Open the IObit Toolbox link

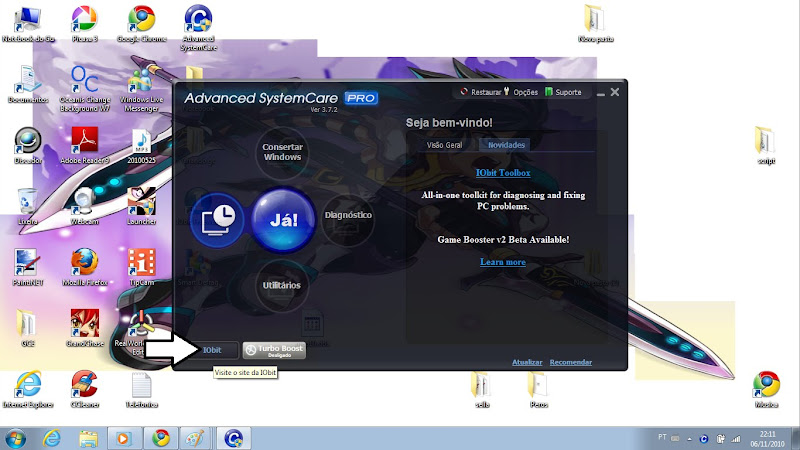click(503, 173)
